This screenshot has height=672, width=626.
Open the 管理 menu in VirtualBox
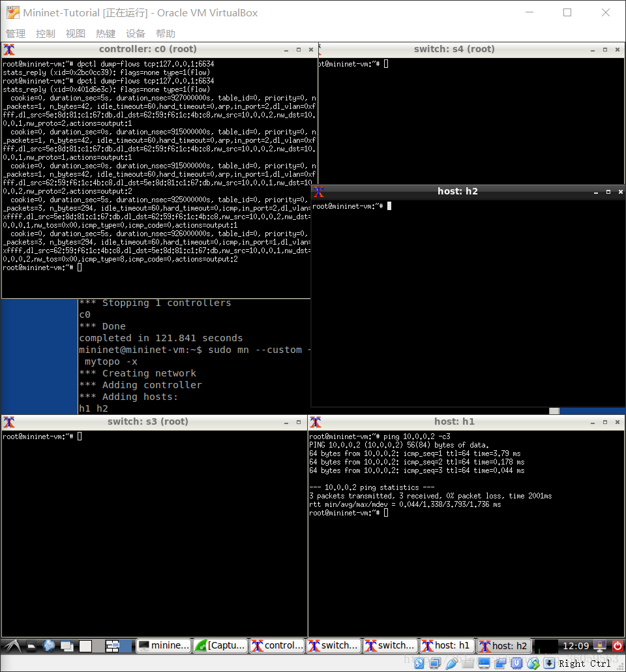click(16, 33)
